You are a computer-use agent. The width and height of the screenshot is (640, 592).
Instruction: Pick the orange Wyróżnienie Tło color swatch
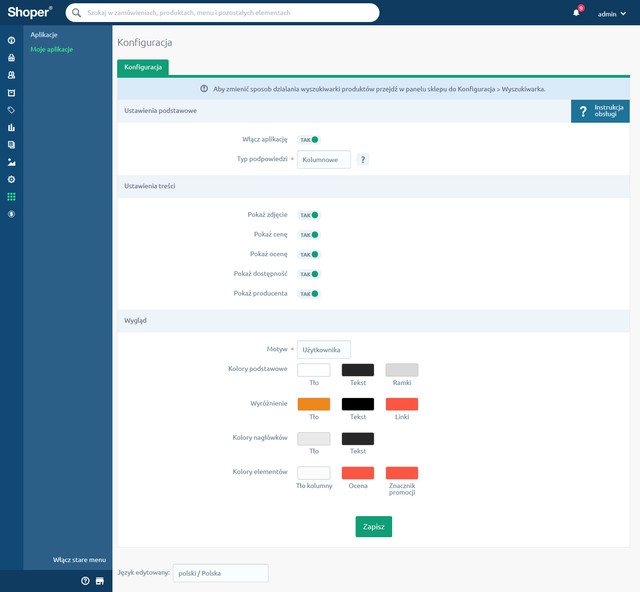click(314, 404)
